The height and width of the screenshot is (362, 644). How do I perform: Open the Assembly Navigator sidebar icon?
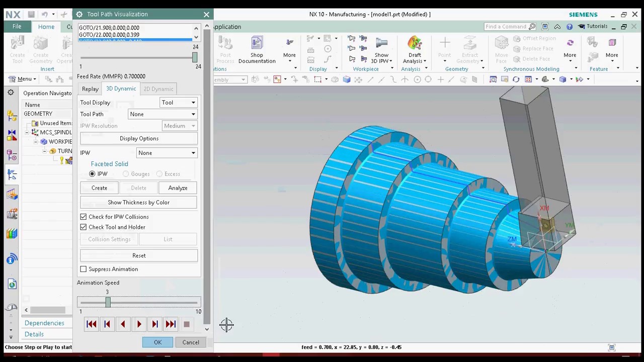tap(12, 116)
